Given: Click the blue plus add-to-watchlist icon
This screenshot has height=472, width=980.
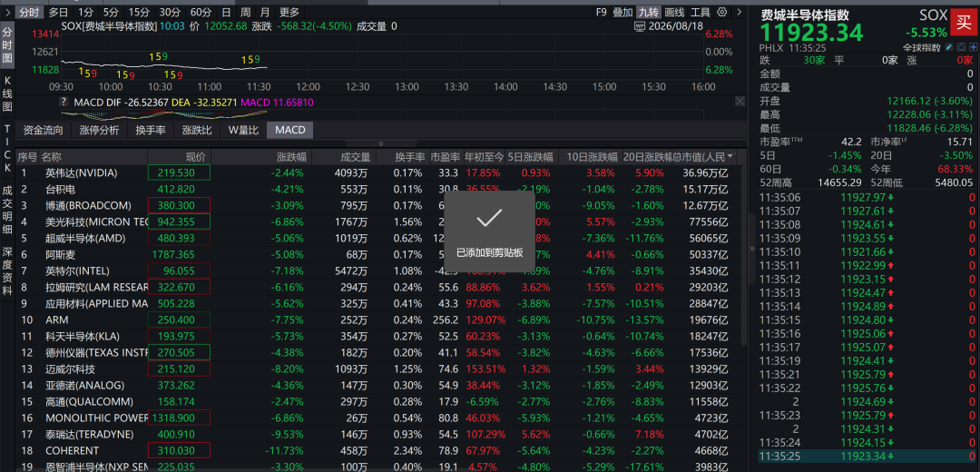Looking at the screenshot, I should pos(974,47).
